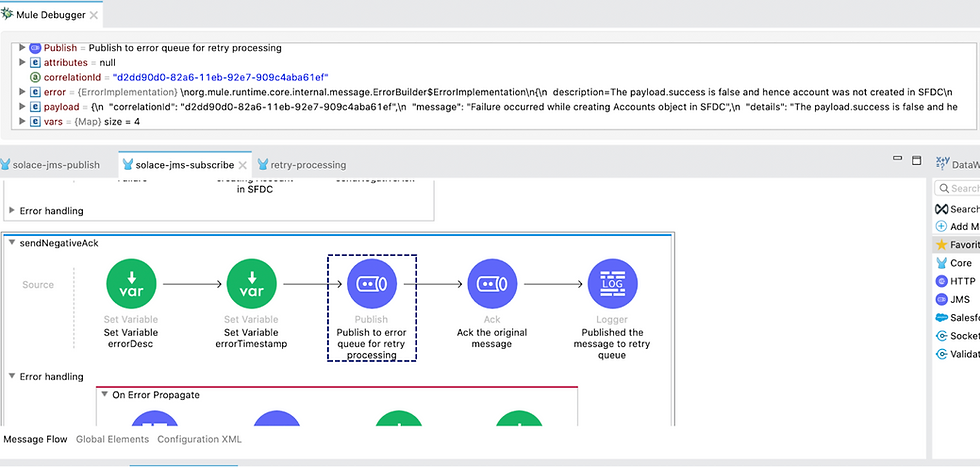Click the payload variable icon
The height and width of the screenshot is (467, 980).
point(36,107)
